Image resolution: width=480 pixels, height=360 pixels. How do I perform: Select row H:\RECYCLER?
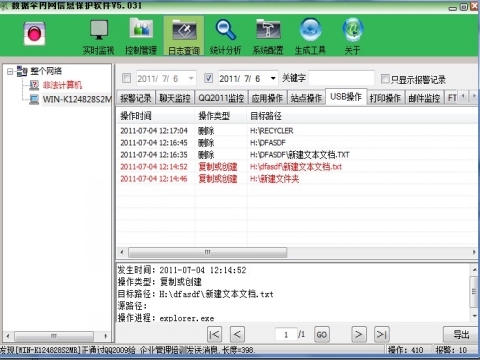[297, 131]
